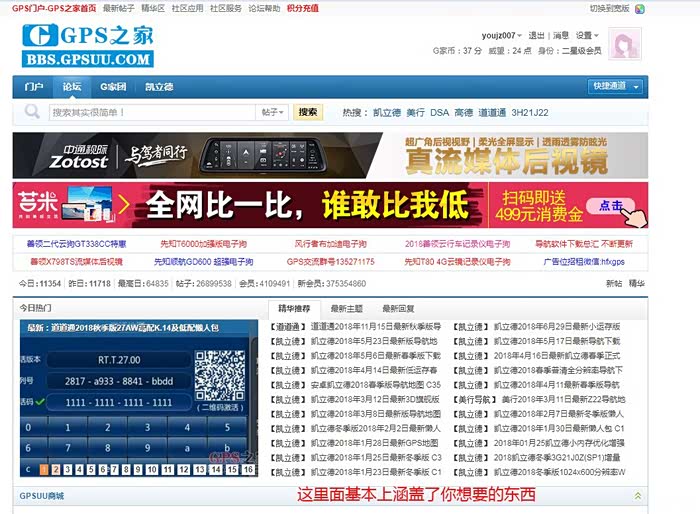Open the 积分充值 top menu link
Viewport: 700px width, 514px height.
tap(302, 7)
